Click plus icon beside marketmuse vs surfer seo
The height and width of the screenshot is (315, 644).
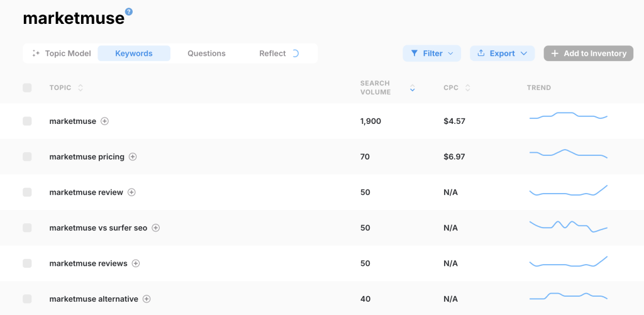tap(156, 228)
